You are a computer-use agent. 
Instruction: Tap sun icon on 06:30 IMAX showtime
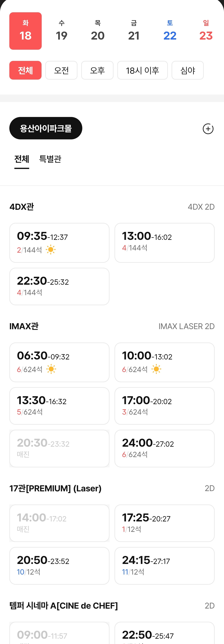(x=51, y=369)
